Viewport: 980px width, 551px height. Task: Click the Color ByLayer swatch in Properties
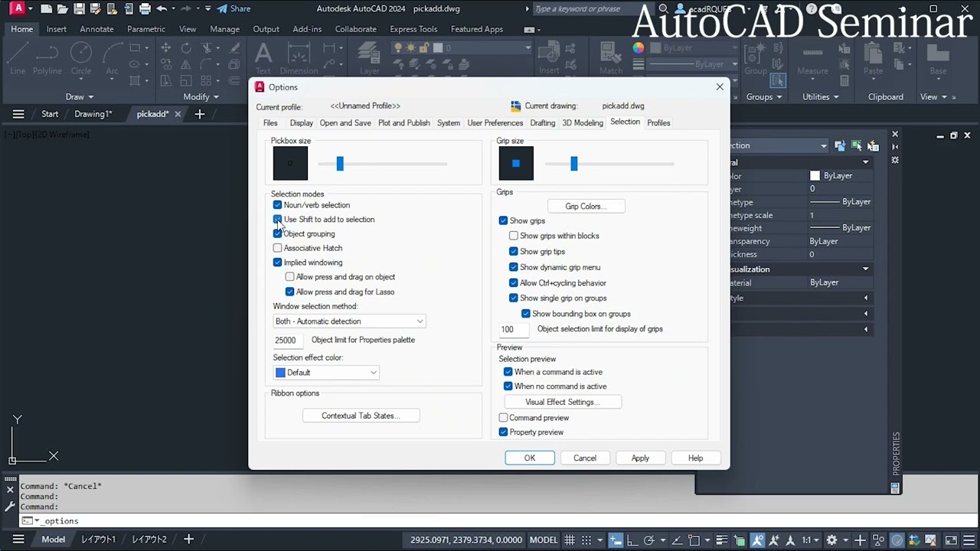pos(815,176)
